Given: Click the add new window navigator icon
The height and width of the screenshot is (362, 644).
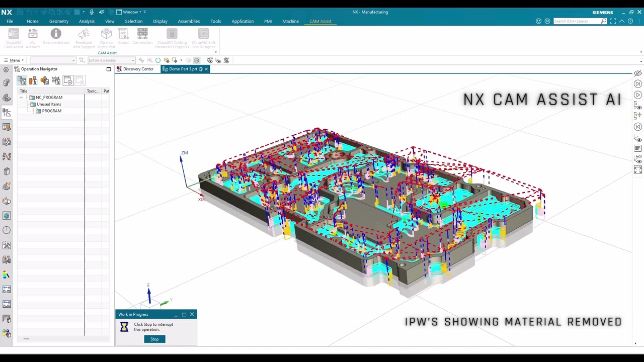Looking at the screenshot, I should (68, 80).
